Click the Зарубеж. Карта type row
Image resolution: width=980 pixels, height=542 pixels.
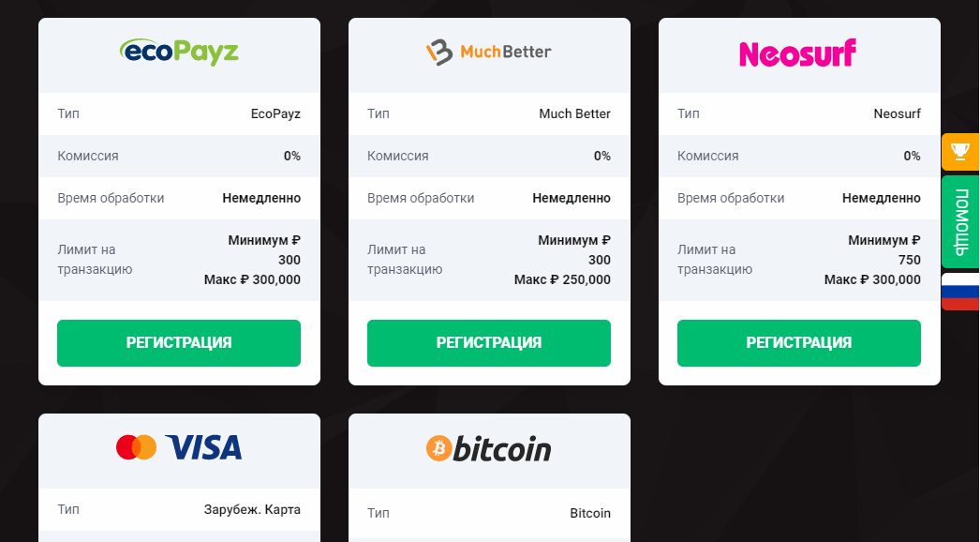tap(179, 509)
